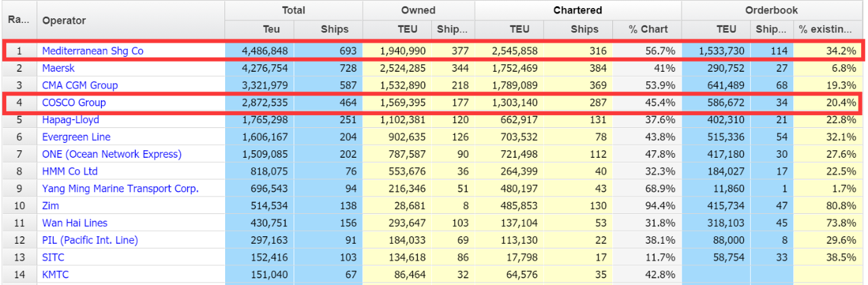Sort by Orderbook TEU column header
The width and height of the screenshot is (868, 285).
coord(716,30)
